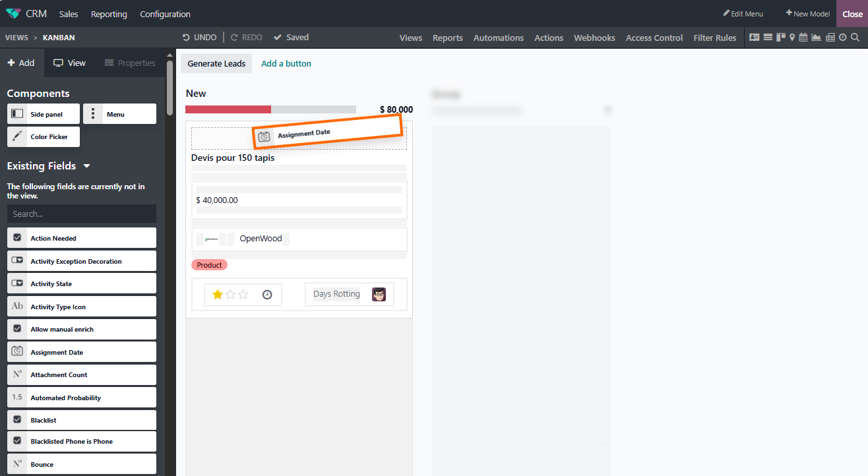Screen dimensions: 868x476
Task: Open the Webhooks studio tab
Action: (594, 38)
